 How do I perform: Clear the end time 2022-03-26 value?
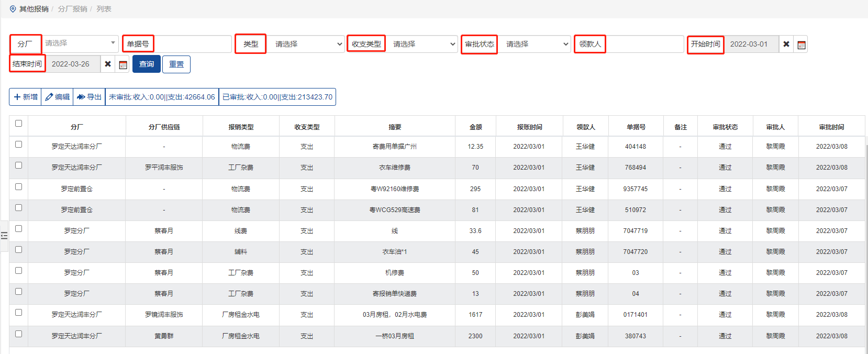click(x=108, y=64)
